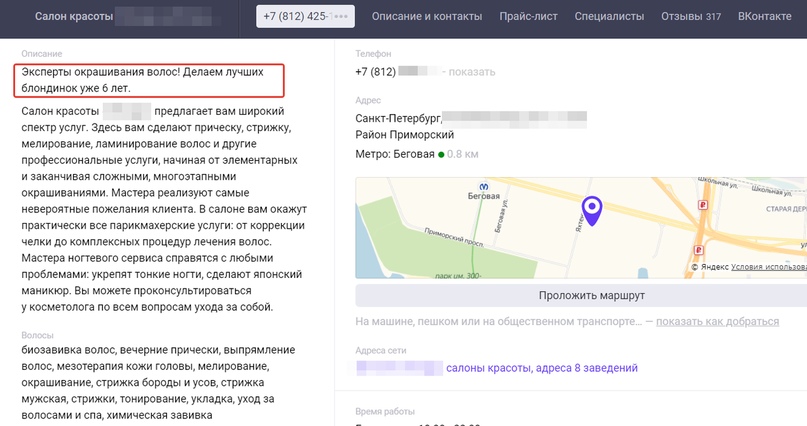Screen dimensions: 807x426
Task: Click показать to reveal phone number
Action: [472, 72]
